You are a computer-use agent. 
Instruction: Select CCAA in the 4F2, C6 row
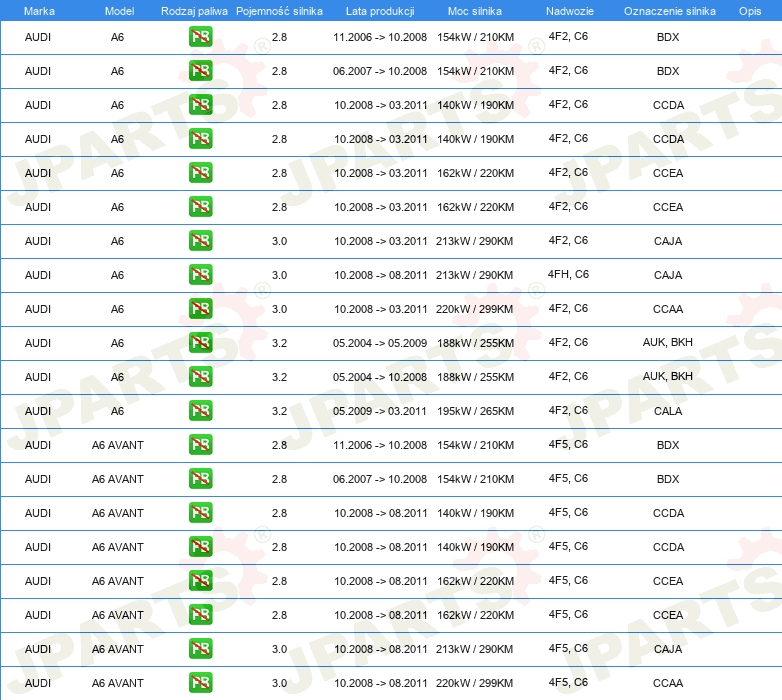pos(668,309)
